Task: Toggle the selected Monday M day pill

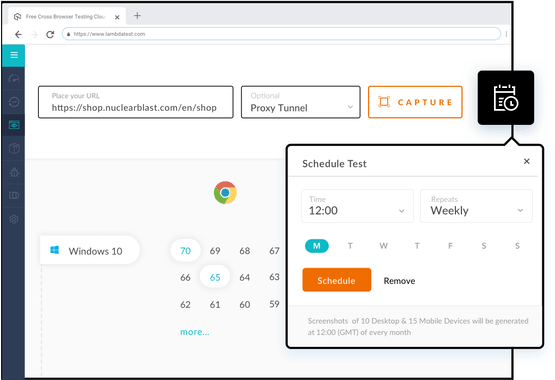Action: 317,246
